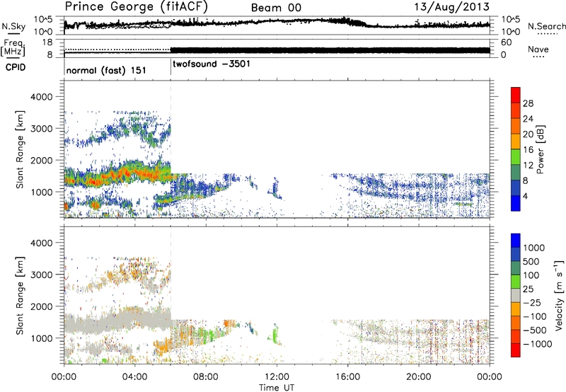The height and width of the screenshot is (392, 566).
Task: Click the "normal (fast) 151" CPID marker
Action: tap(106, 70)
